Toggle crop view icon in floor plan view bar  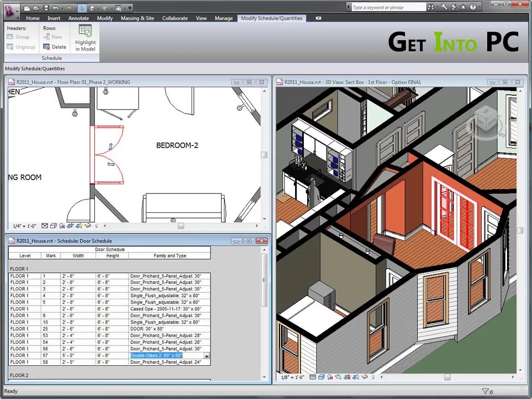(70, 226)
